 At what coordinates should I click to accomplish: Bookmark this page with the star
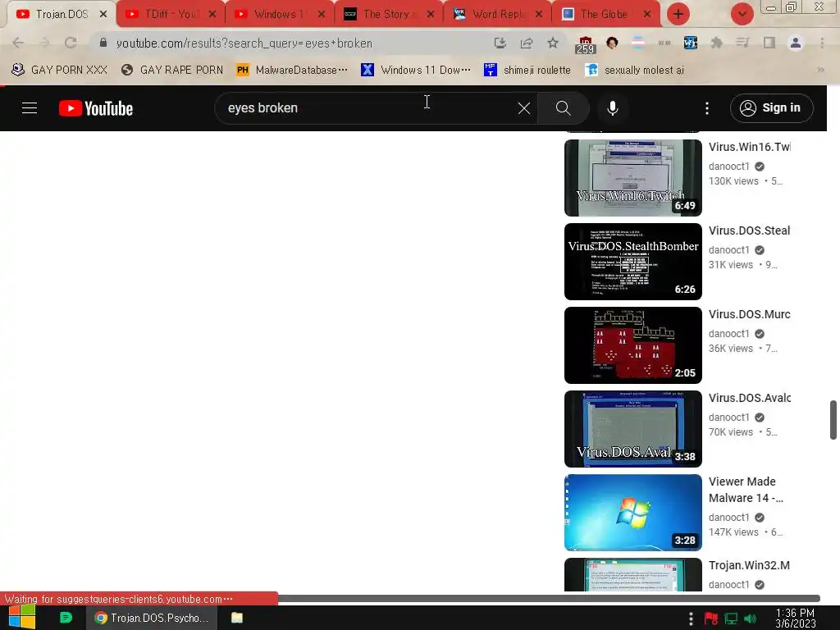(553, 43)
